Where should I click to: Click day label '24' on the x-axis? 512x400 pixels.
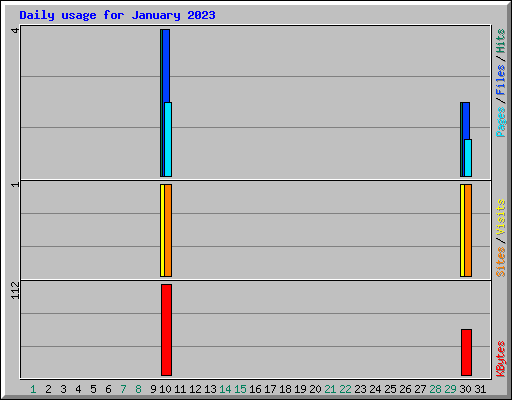tap(375, 389)
